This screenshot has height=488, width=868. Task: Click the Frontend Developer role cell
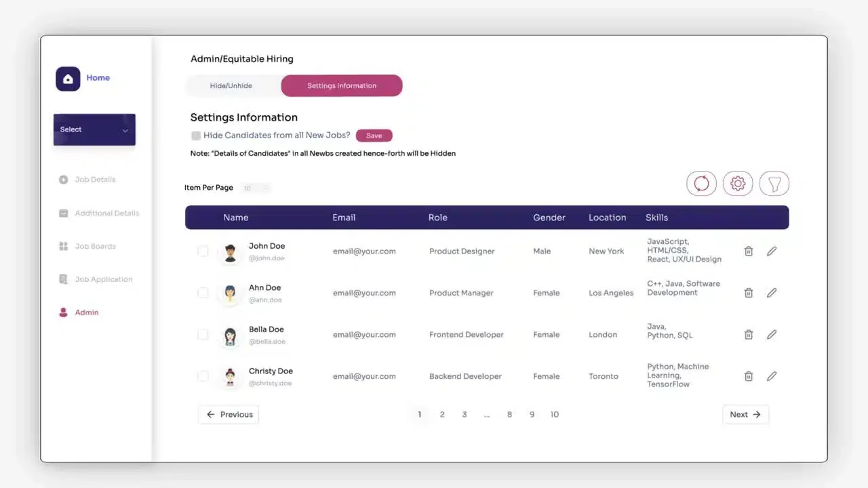click(x=467, y=335)
